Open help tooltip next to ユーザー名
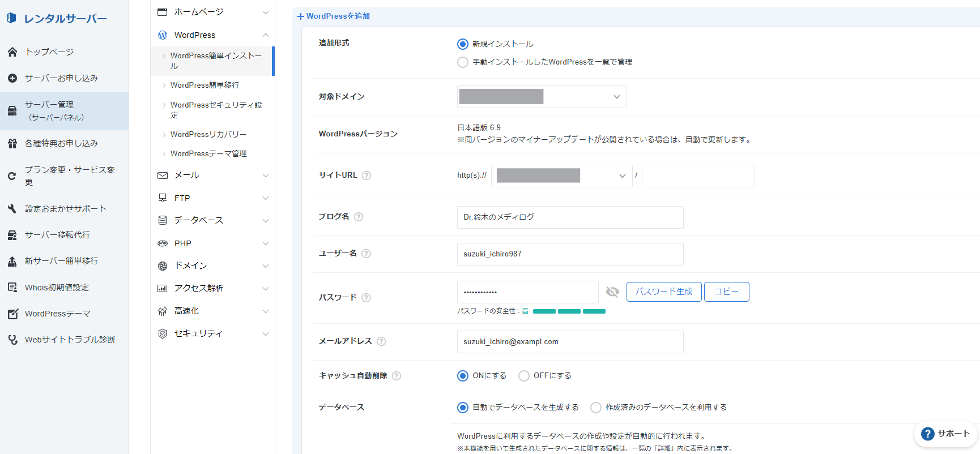980x454 pixels. pos(367,254)
